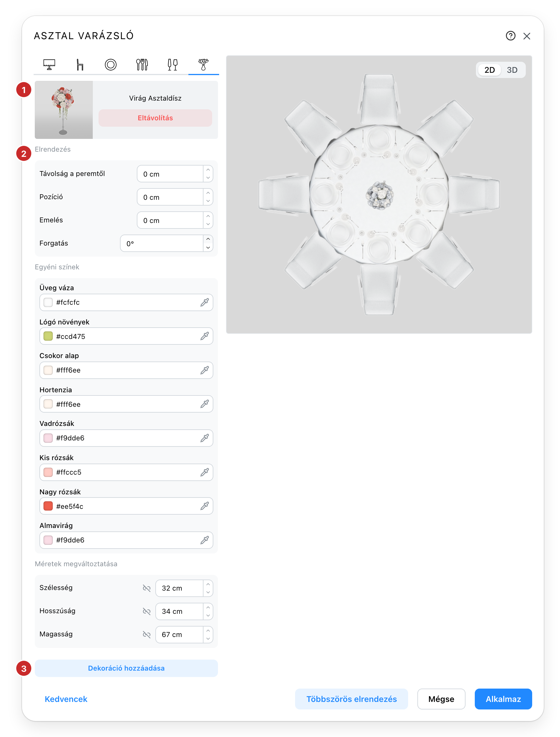This screenshot has width=560, height=737.
Task: Open the glassware settings tab icon
Action: 172,64
